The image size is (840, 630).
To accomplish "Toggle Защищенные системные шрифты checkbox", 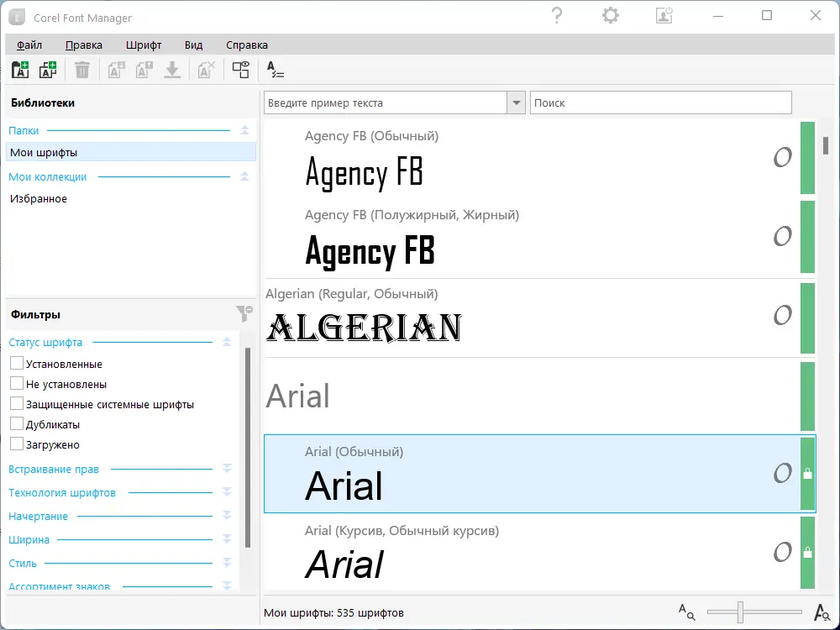I will pyautogui.click(x=17, y=404).
